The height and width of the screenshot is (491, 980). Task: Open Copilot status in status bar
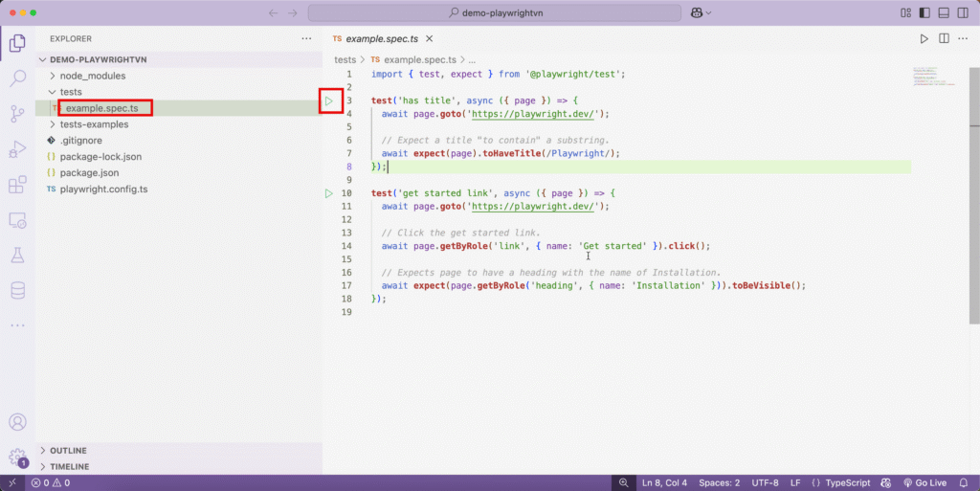[x=885, y=483]
